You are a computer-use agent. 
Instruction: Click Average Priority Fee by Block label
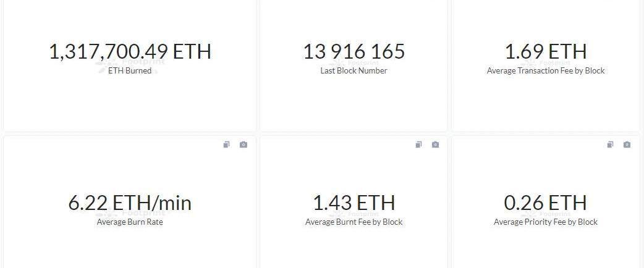tap(546, 222)
